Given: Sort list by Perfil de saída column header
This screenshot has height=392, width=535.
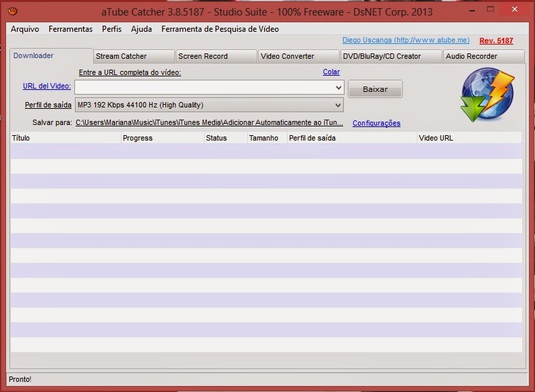Looking at the screenshot, I should click(352, 138).
